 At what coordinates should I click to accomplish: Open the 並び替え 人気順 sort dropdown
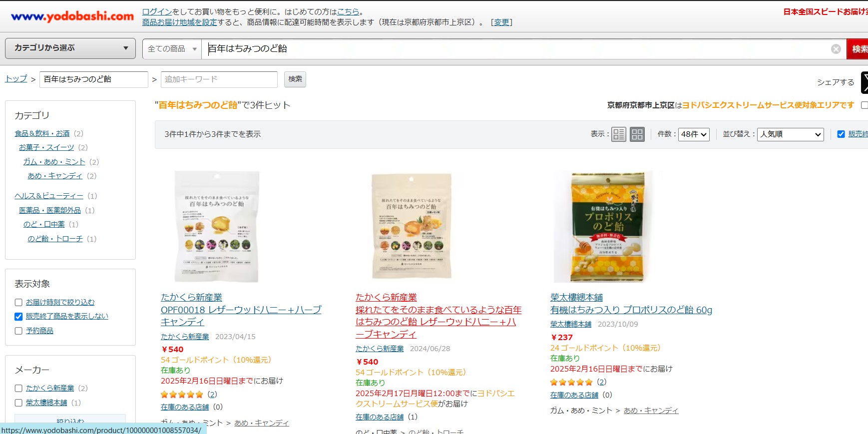(x=791, y=134)
